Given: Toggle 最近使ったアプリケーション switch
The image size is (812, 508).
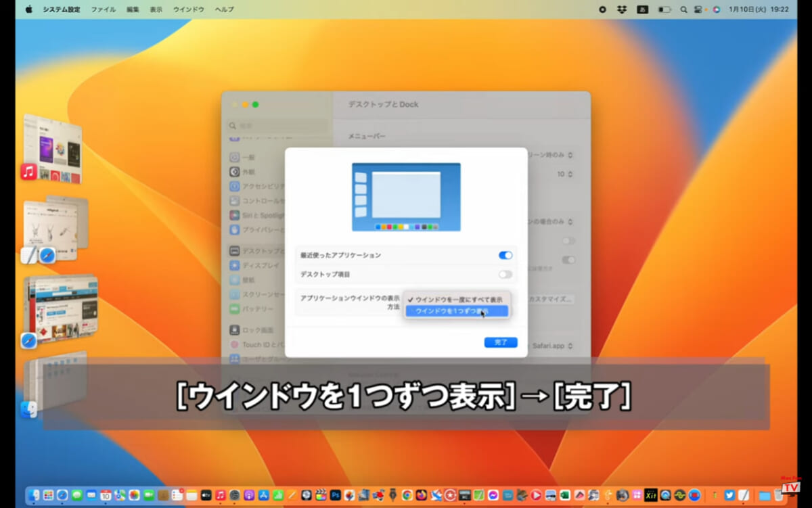Looking at the screenshot, I should [505, 255].
